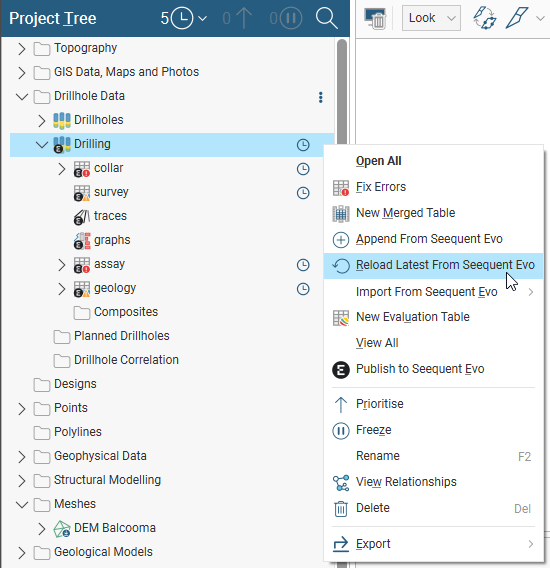Viewport: 550px width, 568px height.
Task: Click the Project Tree search magnifier icon
Action: [326, 18]
